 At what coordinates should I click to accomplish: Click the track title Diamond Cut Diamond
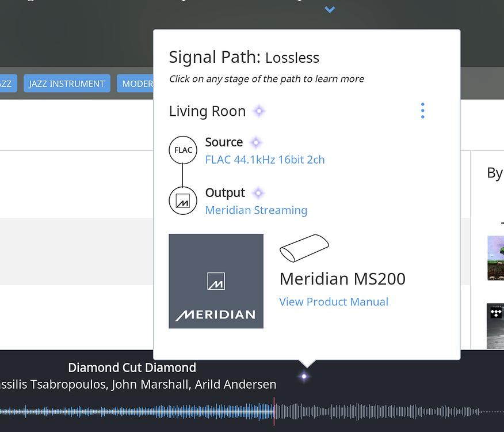(x=132, y=367)
